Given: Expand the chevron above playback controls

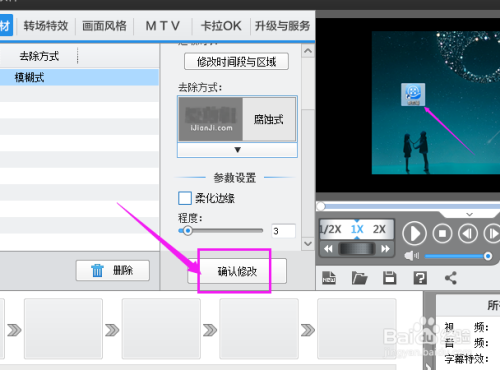Looking at the screenshot, I should (x=469, y=214).
